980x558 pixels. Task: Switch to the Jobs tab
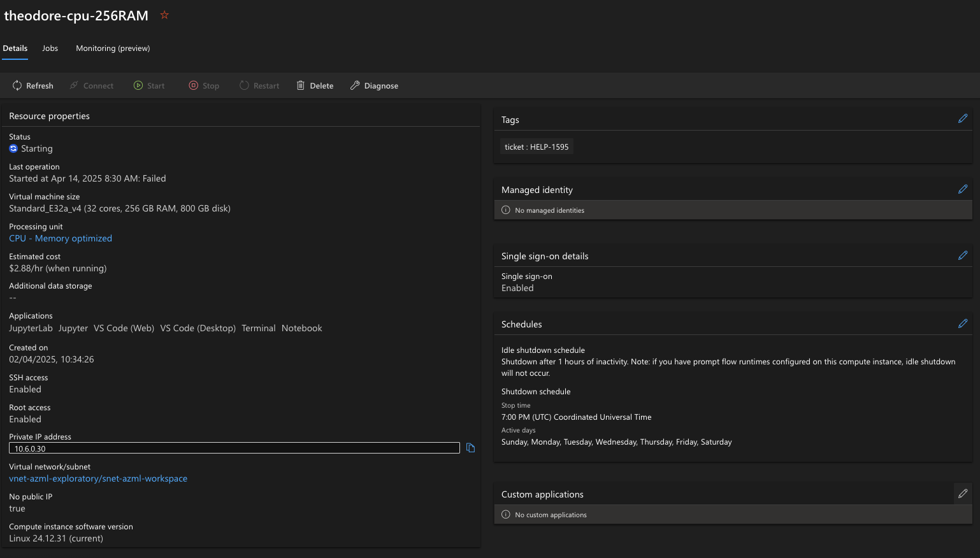(50, 48)
